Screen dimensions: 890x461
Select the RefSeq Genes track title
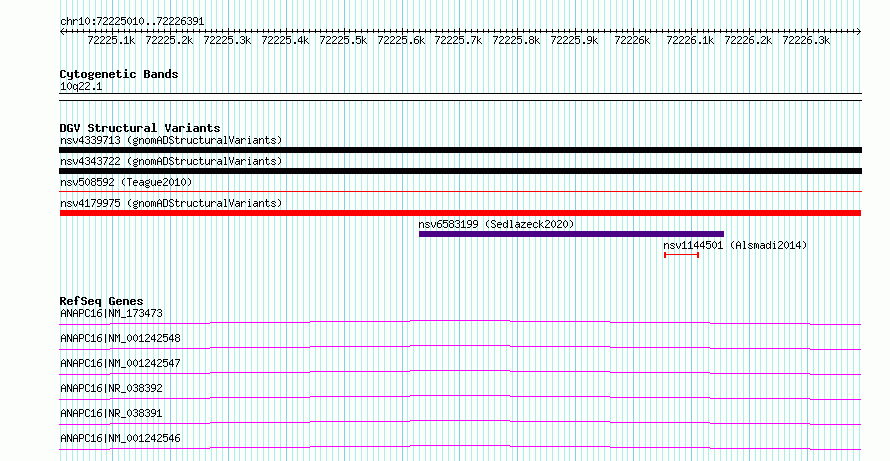click(102, 301)
